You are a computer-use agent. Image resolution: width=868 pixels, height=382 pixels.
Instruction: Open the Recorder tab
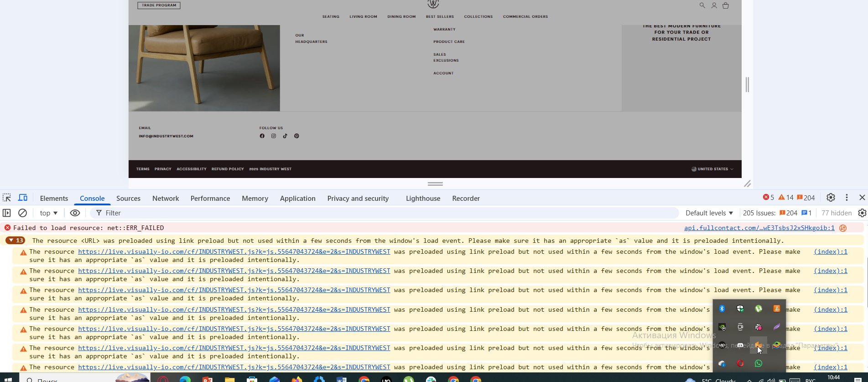[466, 198]
